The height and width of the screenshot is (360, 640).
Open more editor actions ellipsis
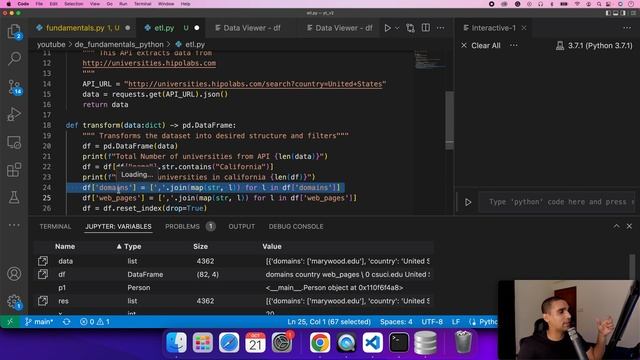(x=441, y=28)
